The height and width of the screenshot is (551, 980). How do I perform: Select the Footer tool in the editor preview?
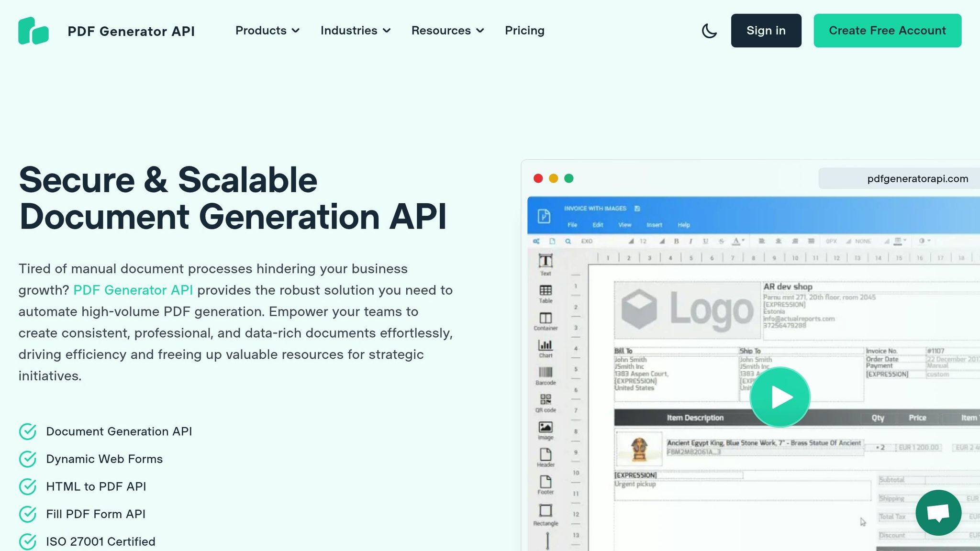[546, 485]
